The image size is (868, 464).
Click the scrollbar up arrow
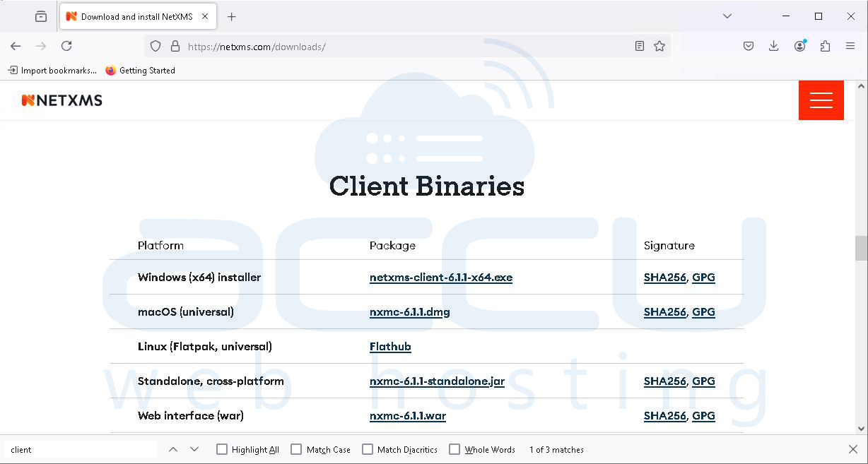[x=861, y=86]
